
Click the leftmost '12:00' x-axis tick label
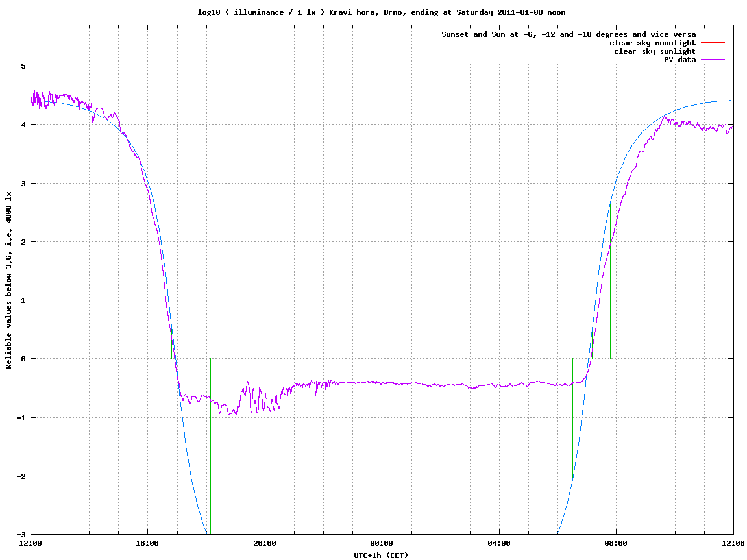(31, 543)
